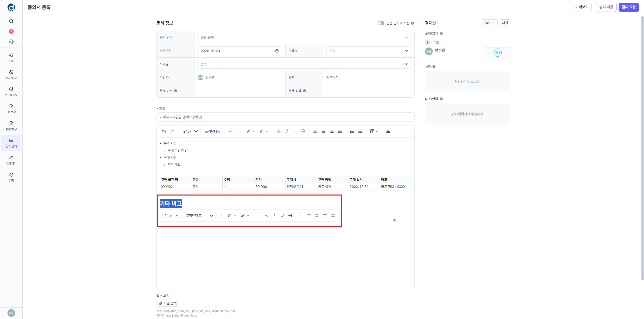
Task: Open the table insert dropdown
Action: pyautogui.click(x=374, y=131)
